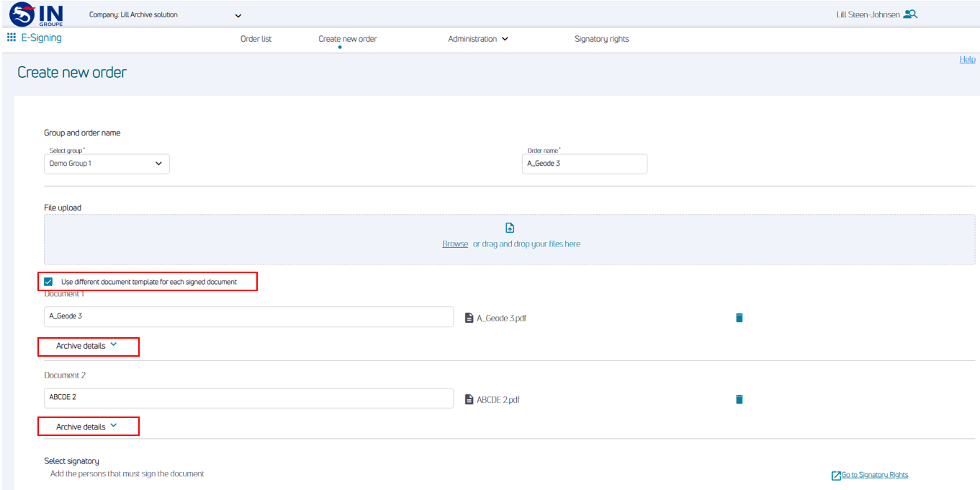Delete the A_Geode 3.pdf document
Screen dimensions: 980x490
[x=739, y=318]
